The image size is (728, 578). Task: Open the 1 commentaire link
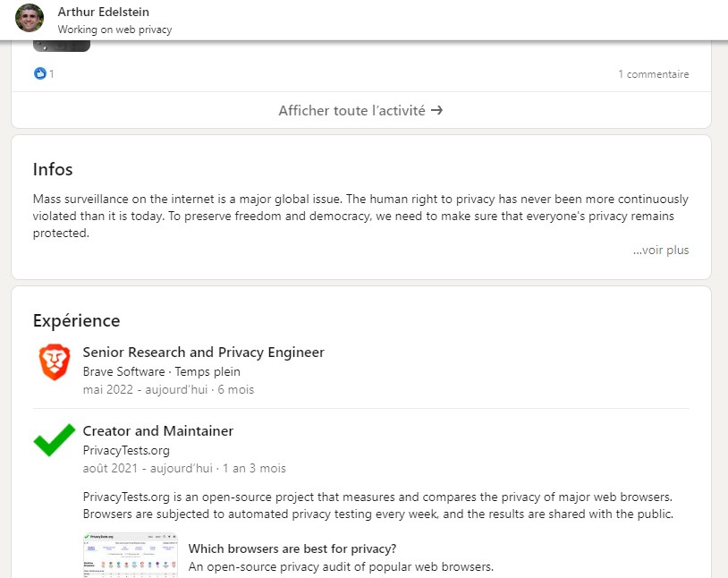[653, 74]
